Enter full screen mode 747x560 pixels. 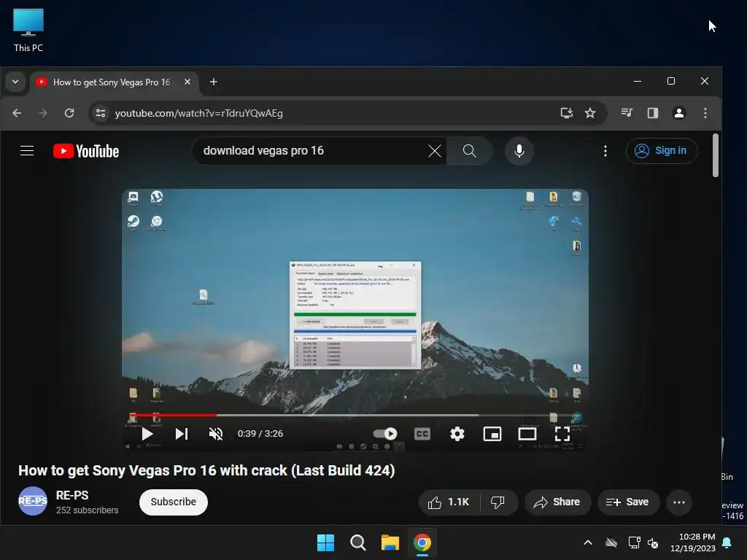(562, 434)
